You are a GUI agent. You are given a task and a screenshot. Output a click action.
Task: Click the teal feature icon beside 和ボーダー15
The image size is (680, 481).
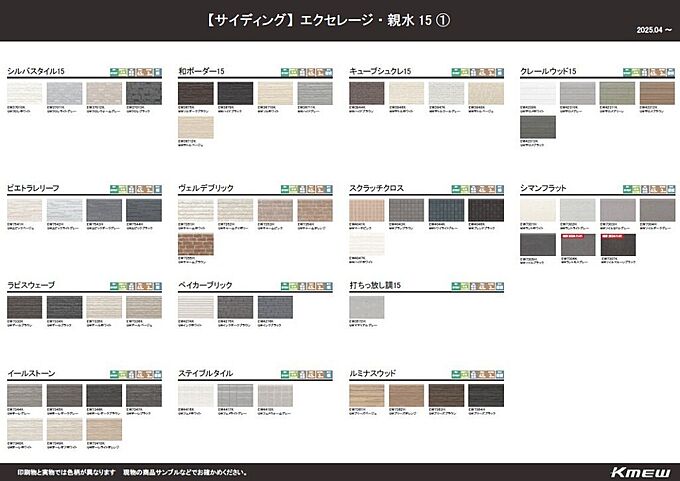(x=284, y=72)
